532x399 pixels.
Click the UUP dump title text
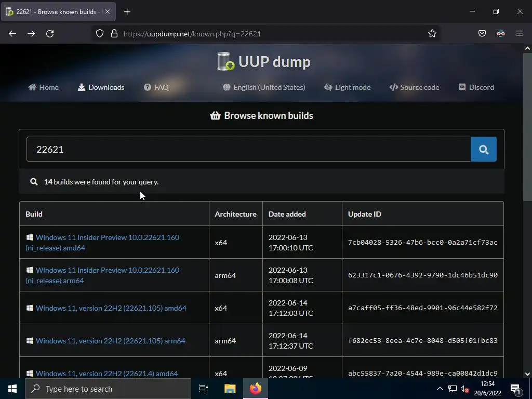[x=274, y=62]
